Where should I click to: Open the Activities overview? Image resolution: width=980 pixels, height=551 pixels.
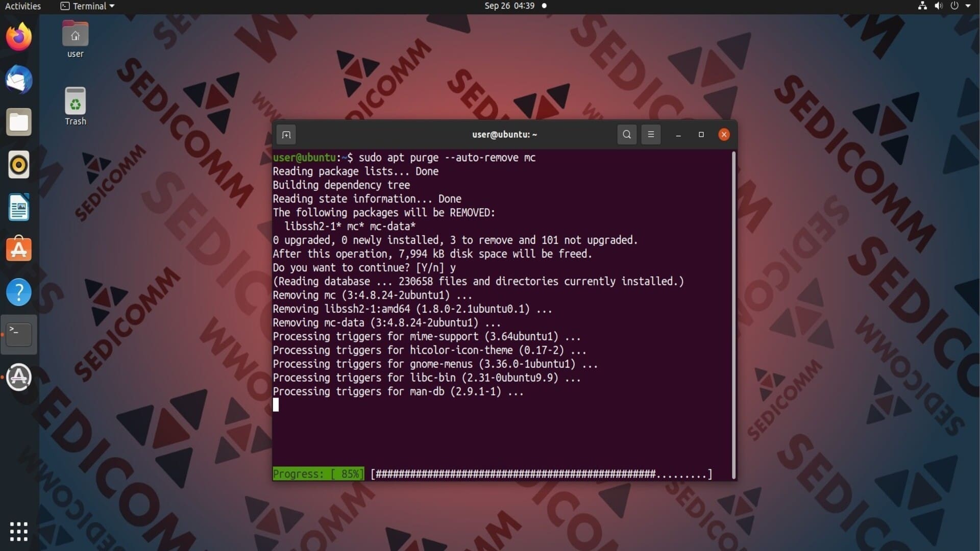[x=23, y=6]
